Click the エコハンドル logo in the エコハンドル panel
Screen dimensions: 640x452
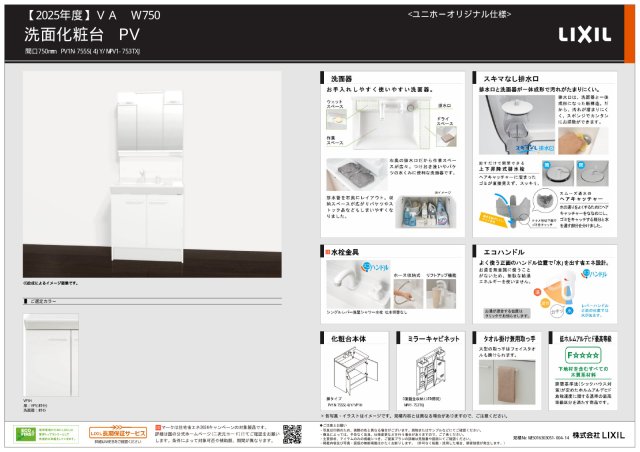point(595,273)
